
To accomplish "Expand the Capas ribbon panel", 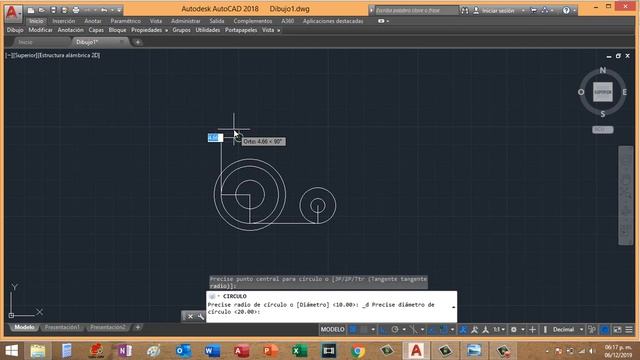I will [96, 30].
